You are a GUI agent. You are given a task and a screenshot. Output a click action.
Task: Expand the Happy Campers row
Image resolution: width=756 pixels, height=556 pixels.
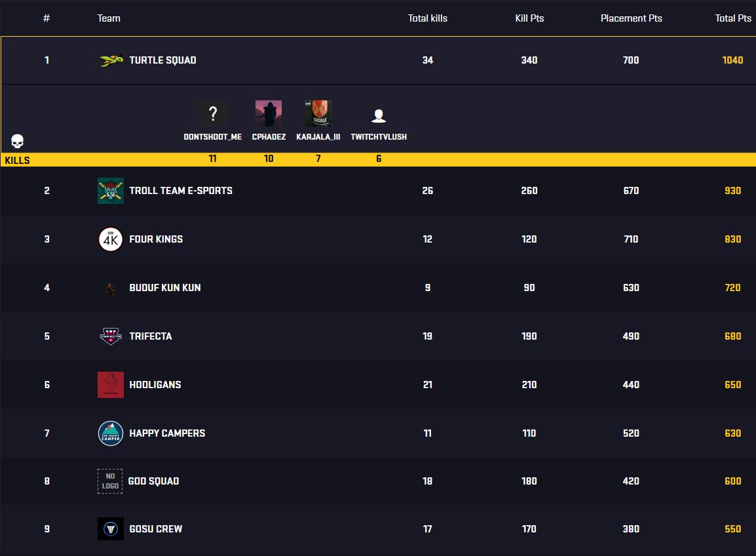click(x=378, y=433)
